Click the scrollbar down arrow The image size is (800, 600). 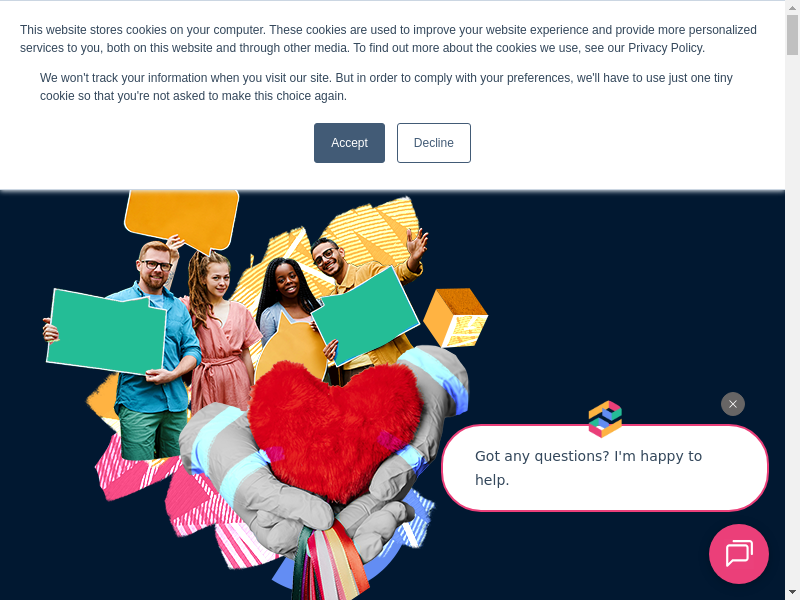pyautogui.click(x=792, y=594)
